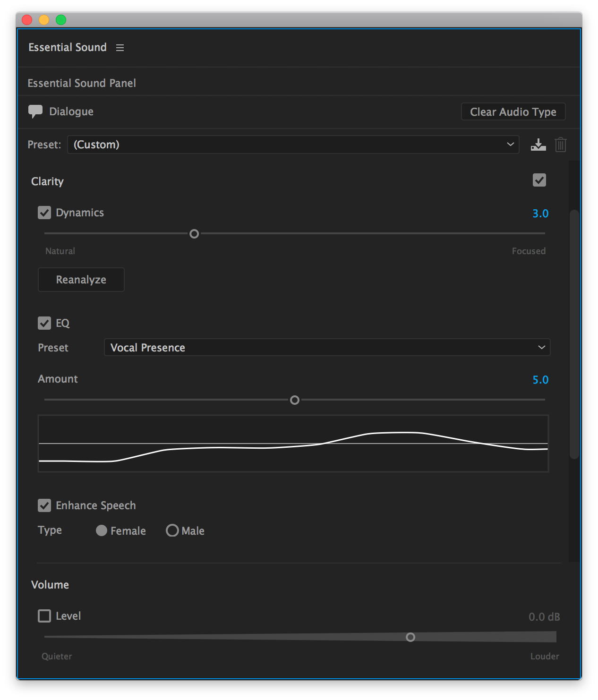Expand the Vocal Presence EQ preset dropdown

click(327, 348)
